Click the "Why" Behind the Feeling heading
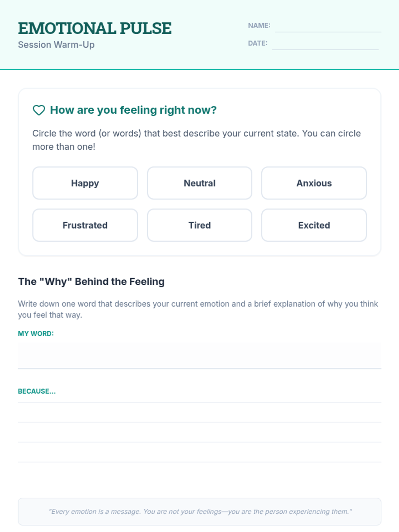This screenshot has height=532, width=399. pyautogui.click(x=91, y=282)
